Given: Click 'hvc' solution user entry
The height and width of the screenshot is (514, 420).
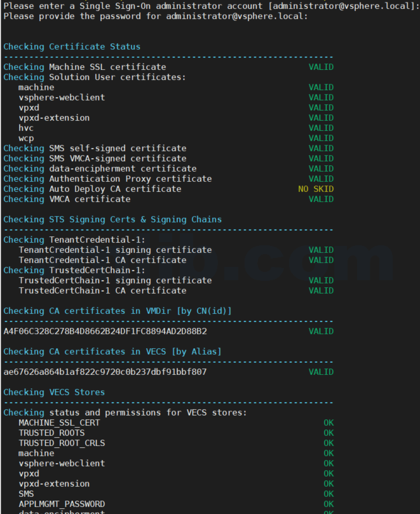Looking at the screenshot, I should tap(26, 128).
